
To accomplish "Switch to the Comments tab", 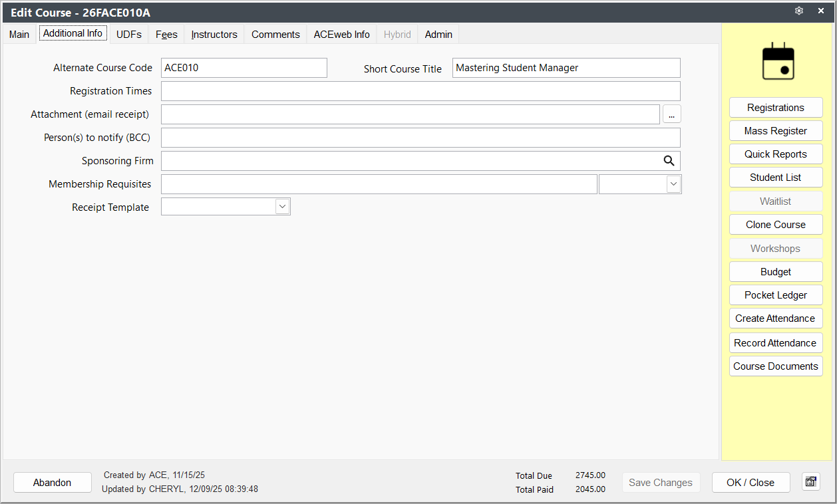I will click(275, 35).
